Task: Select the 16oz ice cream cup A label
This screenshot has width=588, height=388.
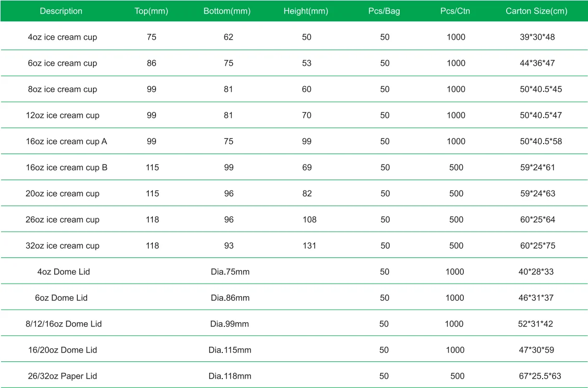Action: pyautogui.click(x=66, y=142)
